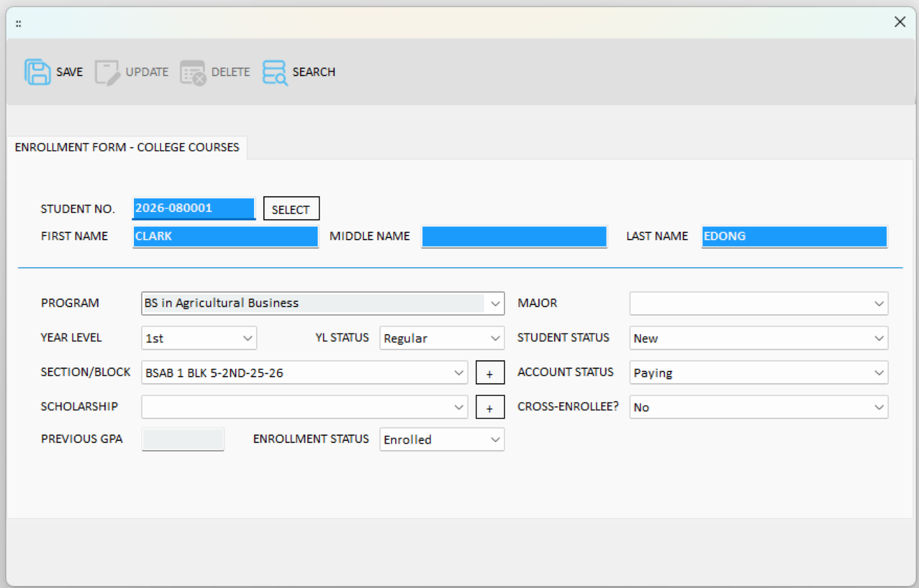Expand the Year Level combo box

[x=199, y=338]
